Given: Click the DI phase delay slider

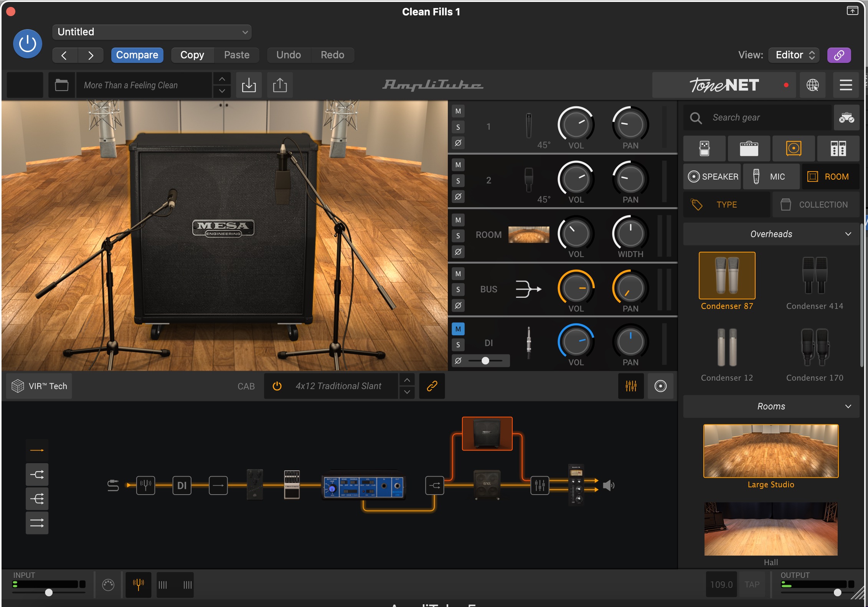Looking at the screenshot, I should click(x=485, y=361).
